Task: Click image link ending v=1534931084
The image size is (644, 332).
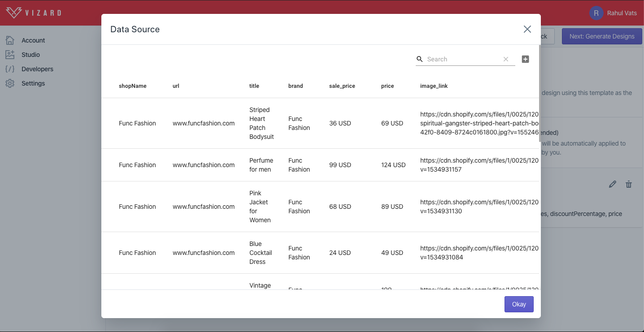Action: pos(479,253)
